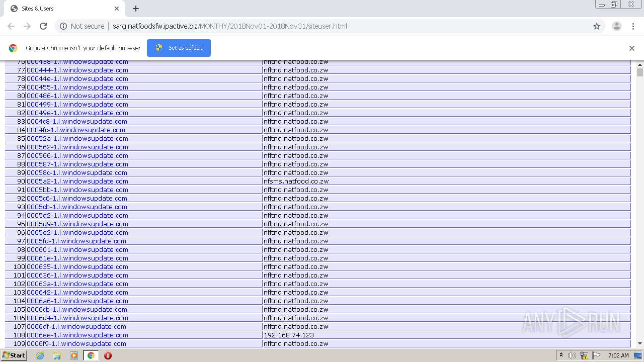The image size is (644, 362).
Task: Close the Sites & Users tab
Action: [117, 9]
